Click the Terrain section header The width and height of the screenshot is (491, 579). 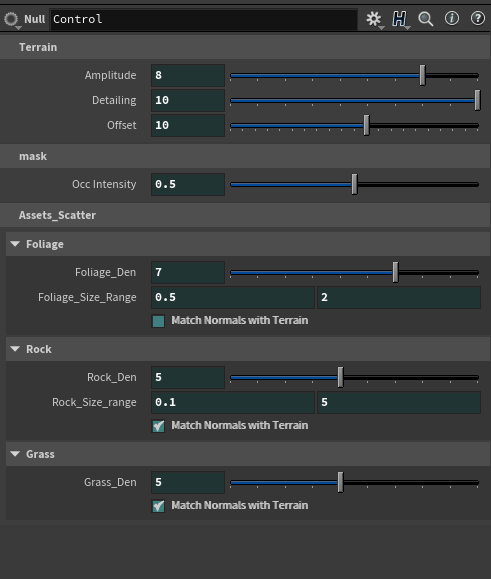(245, 47)
